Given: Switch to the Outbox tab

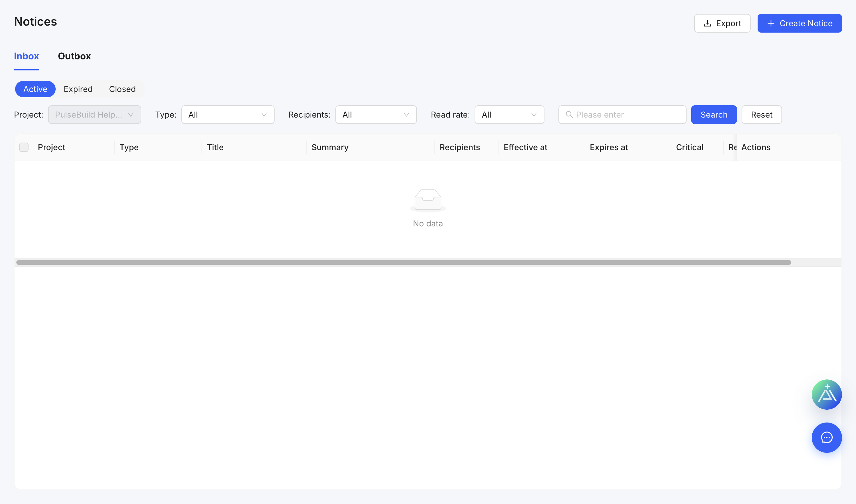Looking at the screenshot, I should click(74, 56).
